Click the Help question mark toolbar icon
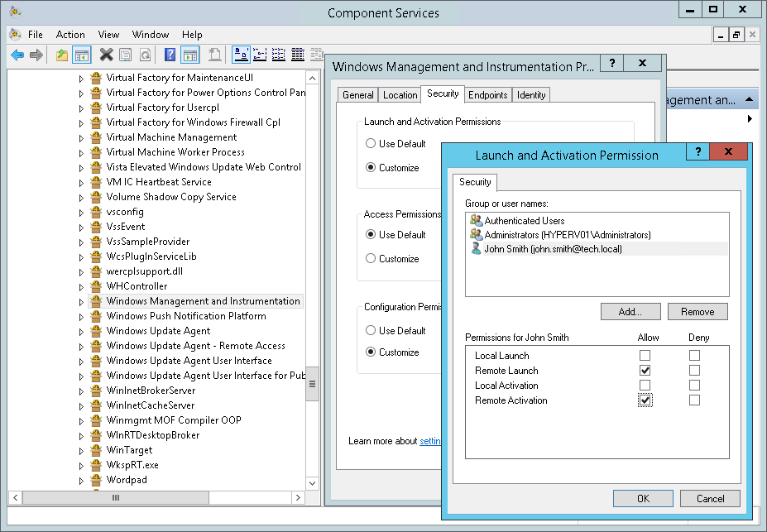 170,54
